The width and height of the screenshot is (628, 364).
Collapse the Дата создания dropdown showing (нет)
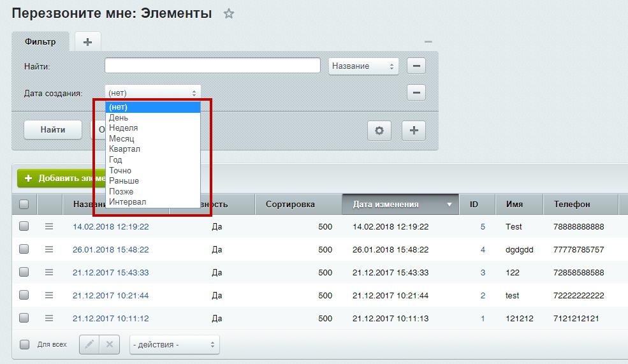click(152, 93)
